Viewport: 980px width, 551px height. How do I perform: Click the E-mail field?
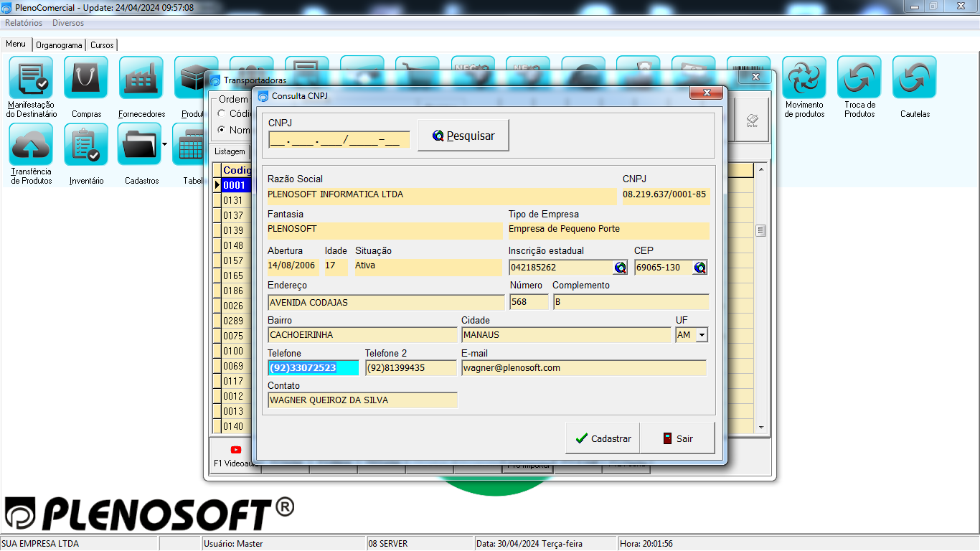[x=583, y=368]
